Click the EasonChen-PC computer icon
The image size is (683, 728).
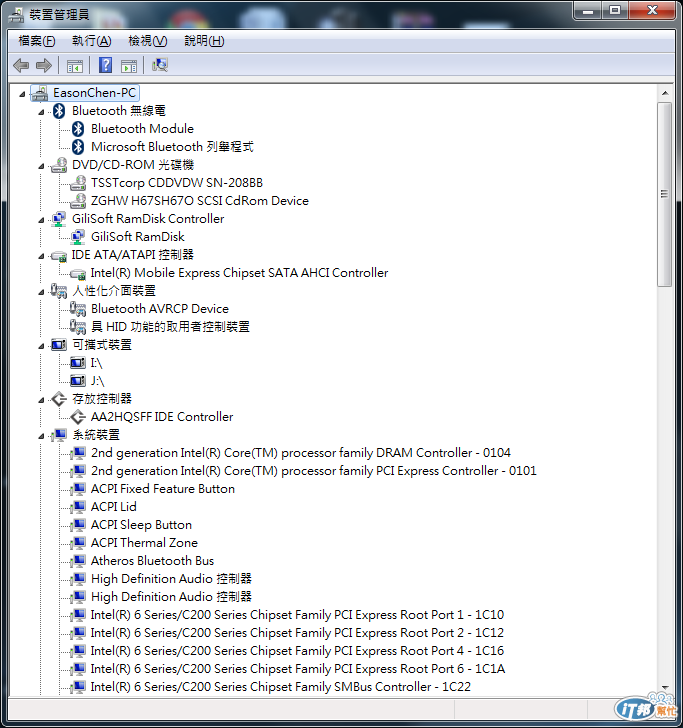point(39,93)
